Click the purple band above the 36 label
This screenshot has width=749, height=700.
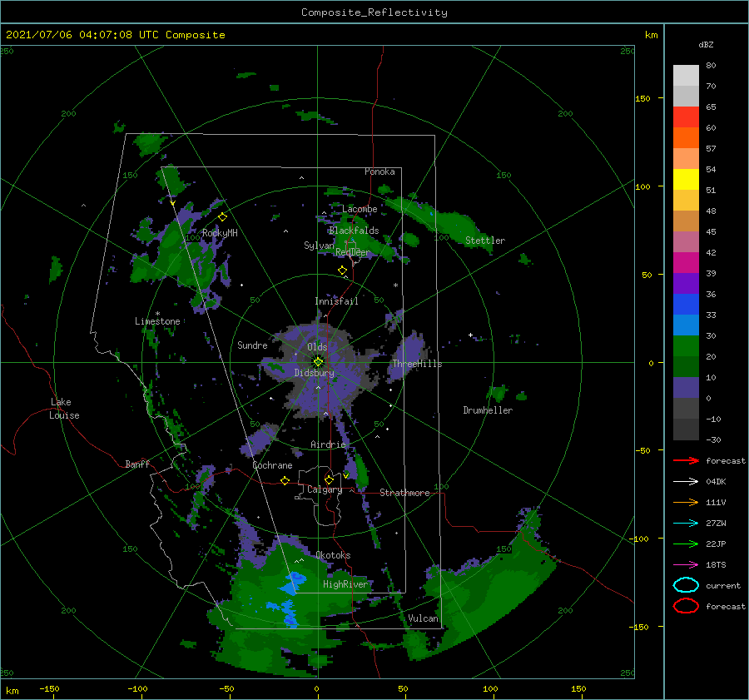(x=686, y=283)
